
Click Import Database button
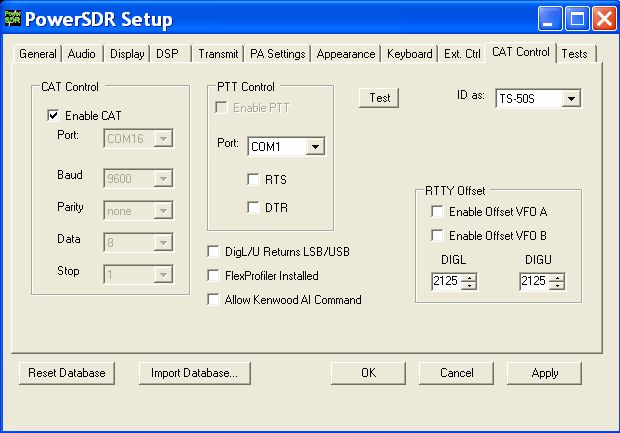tap(194, 373)
